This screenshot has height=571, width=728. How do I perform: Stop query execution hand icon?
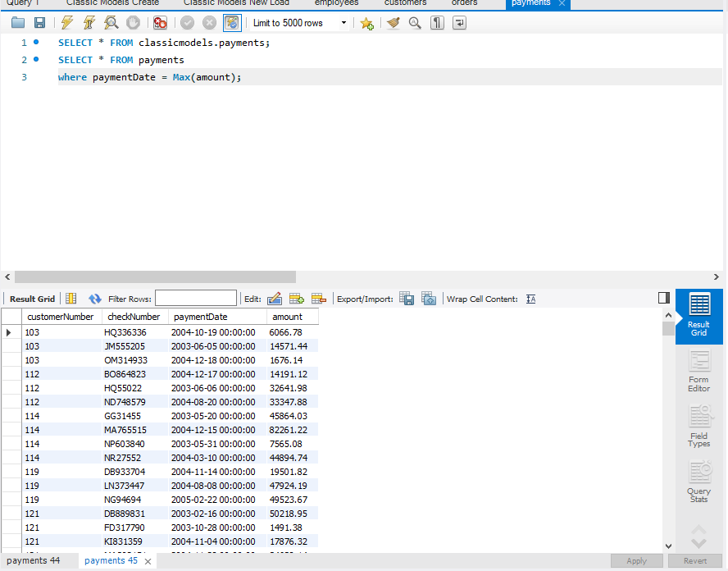[x=133, y=23]
